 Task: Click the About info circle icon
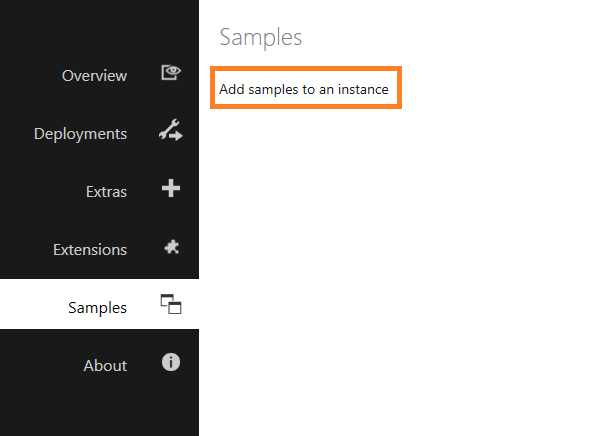(x=171, y=362)
